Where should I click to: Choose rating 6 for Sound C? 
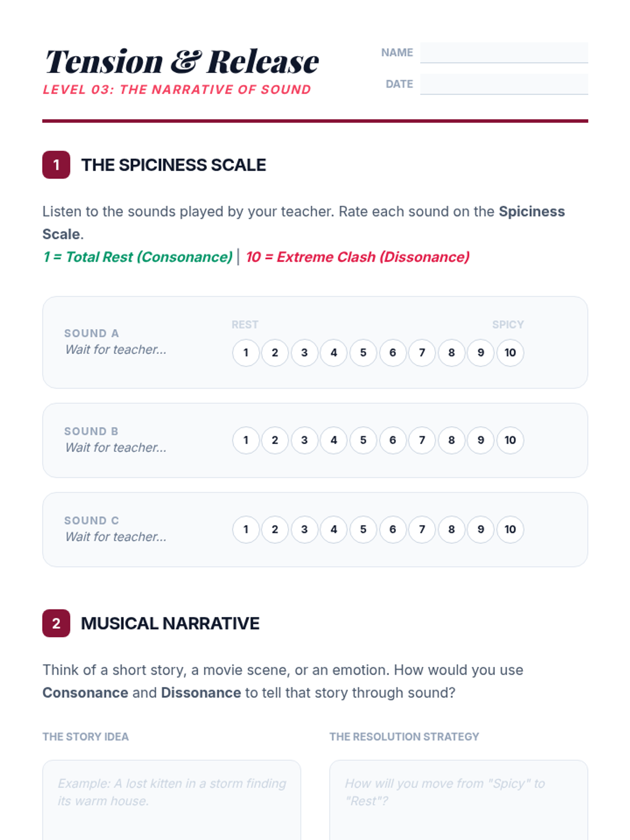[393, 530]
